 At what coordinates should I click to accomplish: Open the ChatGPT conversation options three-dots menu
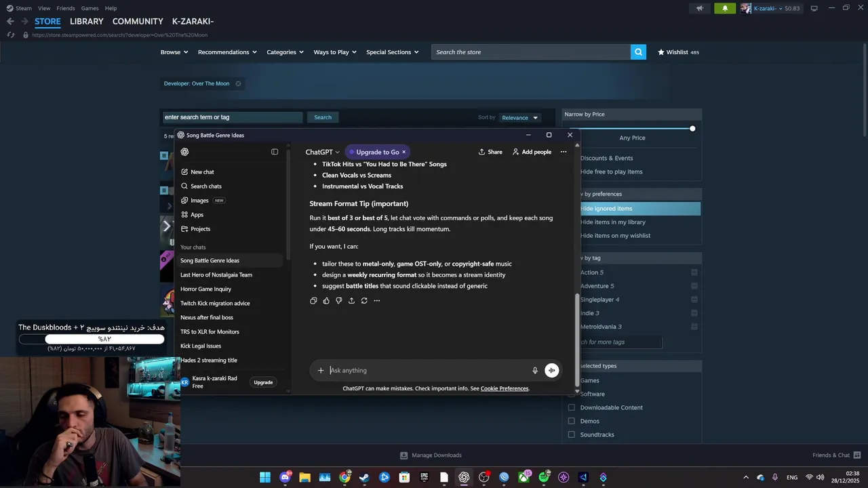(x=564, y=152)
